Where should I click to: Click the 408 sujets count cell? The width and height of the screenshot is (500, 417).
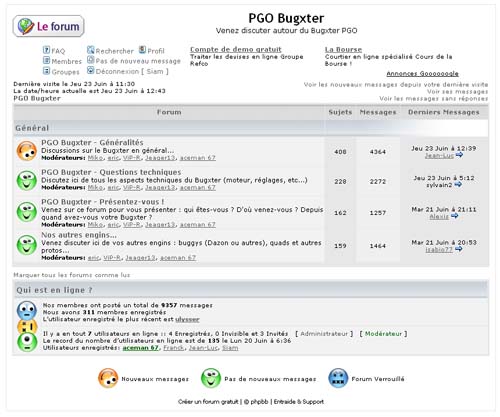click(x=340, y=152)
